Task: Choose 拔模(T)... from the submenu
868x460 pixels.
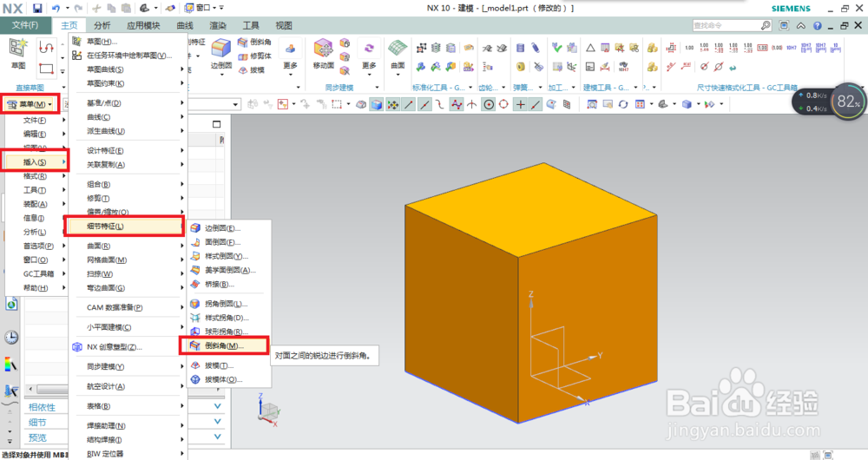Action: pyautogui.click(x=228, y=365)
